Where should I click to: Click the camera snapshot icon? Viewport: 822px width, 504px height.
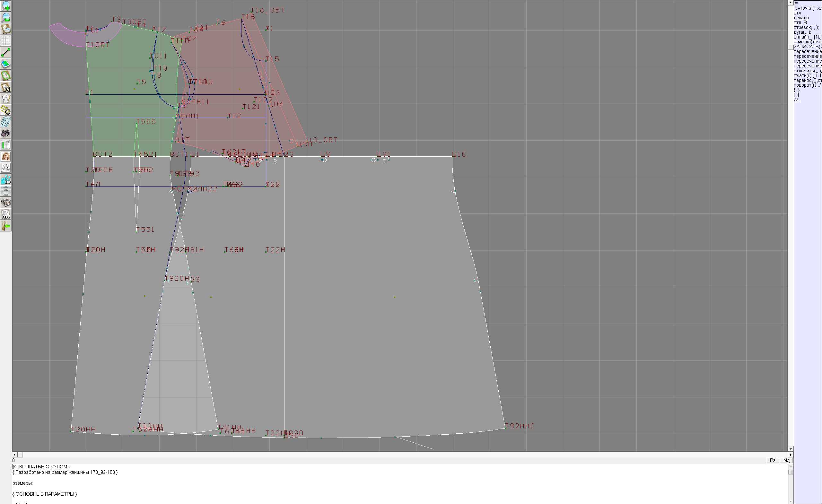click(6, 134)
